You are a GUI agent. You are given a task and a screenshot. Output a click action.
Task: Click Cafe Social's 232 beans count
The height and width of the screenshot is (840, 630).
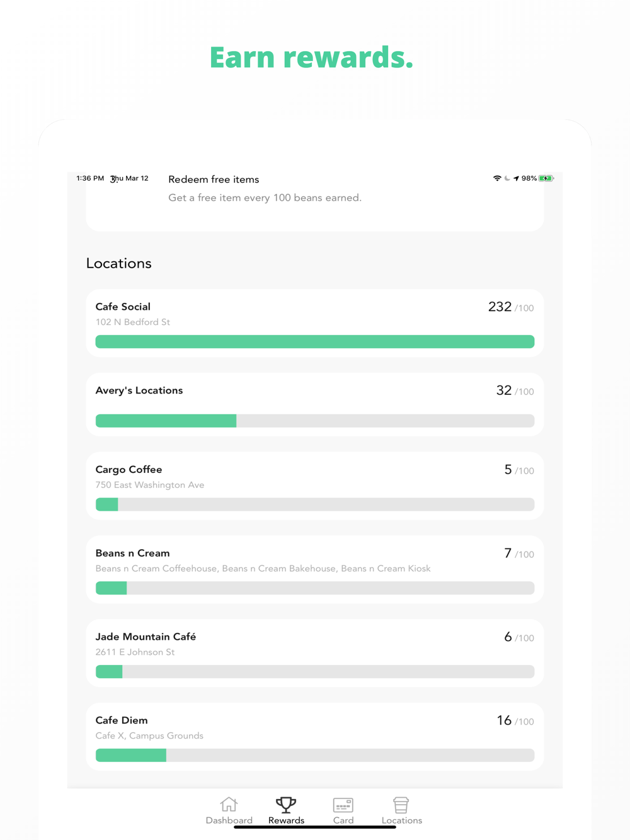pyautogui.click(x=500, y=307)
